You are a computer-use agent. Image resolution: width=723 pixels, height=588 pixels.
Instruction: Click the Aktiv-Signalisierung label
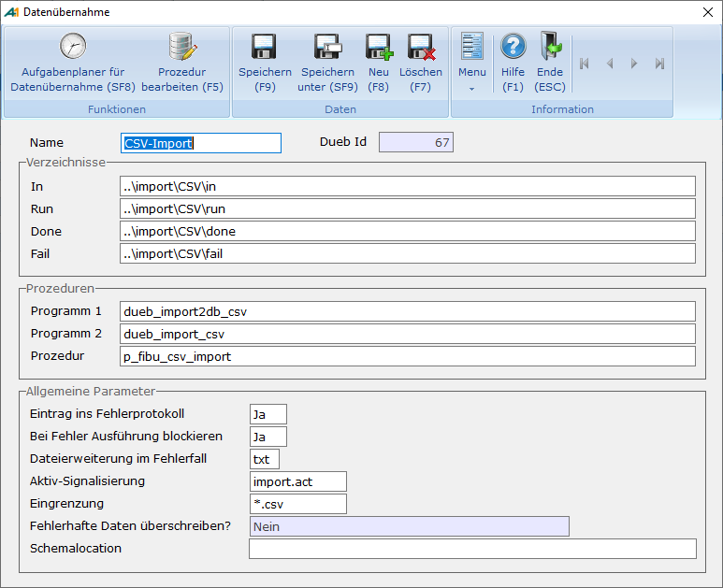pos(87,481)
